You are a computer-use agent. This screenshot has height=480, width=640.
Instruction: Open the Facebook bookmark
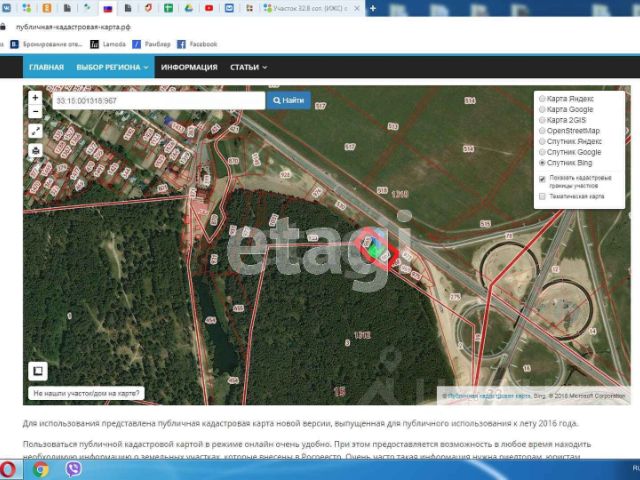(x=197, y=44)
